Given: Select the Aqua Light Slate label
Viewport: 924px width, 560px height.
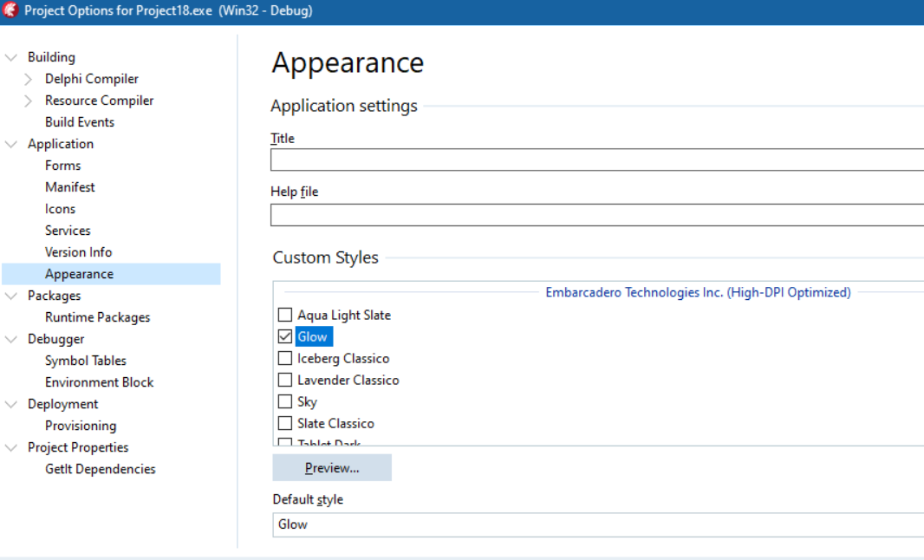Looking at the screenshot, I should tap(344, 316).
